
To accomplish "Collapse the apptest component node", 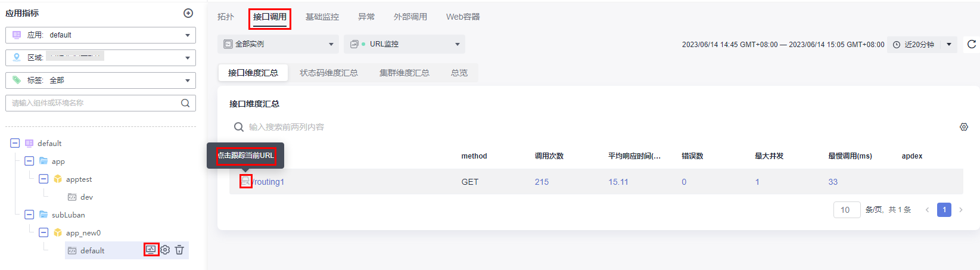I will tap(43, 179).
